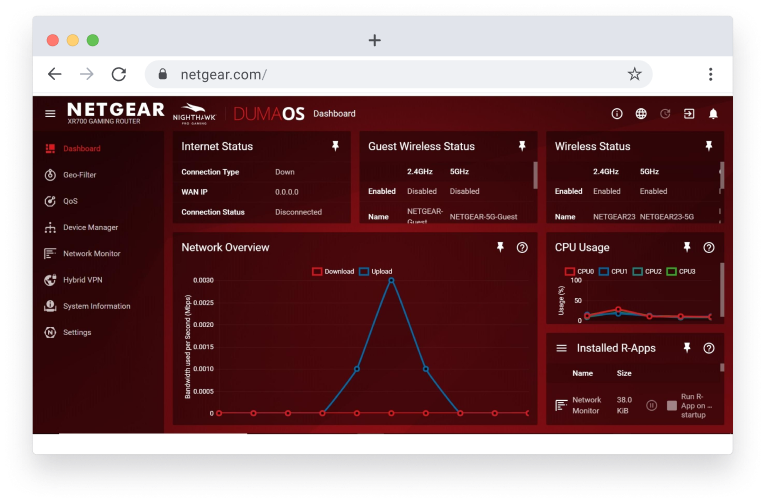Image resolution: width=765 pixels, height=503 pixels.
Task: Open System Information in the sidebar
Action: click(97, 306)
